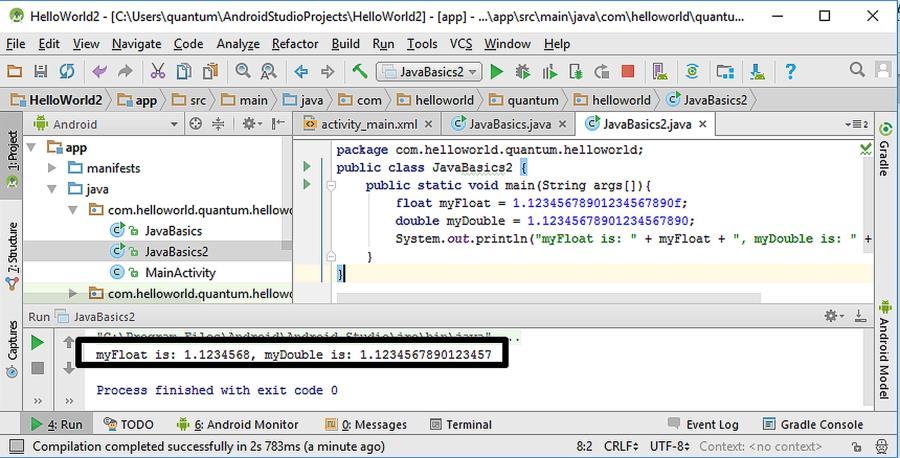Screen dimensions: 900x458
Task: Click the Make Project hammer icon
Action: (x=360, y=71)
